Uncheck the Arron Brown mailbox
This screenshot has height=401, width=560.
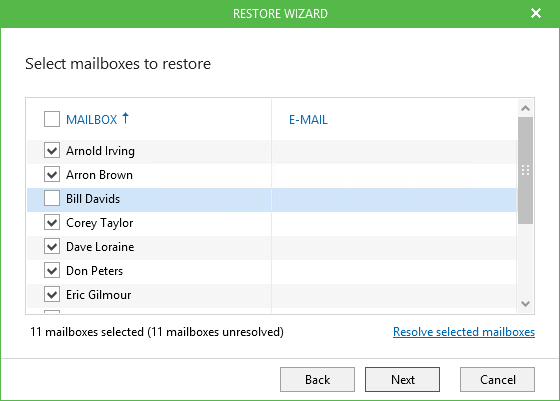point(52,174)
